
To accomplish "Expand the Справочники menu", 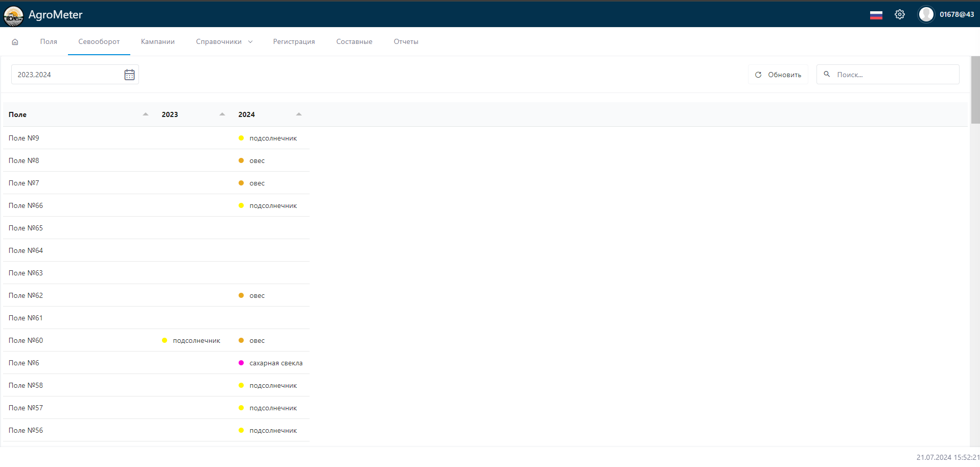I will (224, 42).
